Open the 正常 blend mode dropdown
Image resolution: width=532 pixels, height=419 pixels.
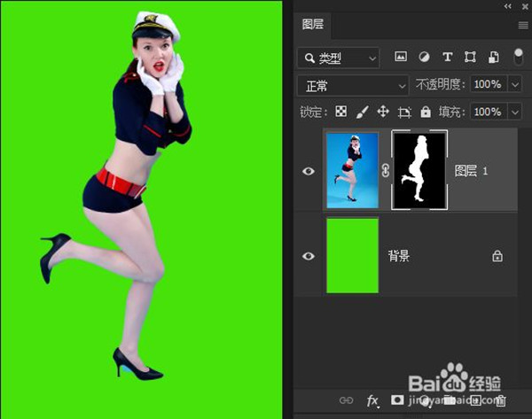tap(352, 86)
